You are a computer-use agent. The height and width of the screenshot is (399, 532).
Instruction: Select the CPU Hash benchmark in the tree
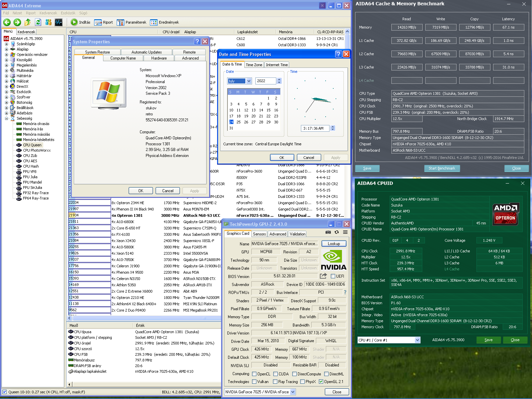coord(31,166)
